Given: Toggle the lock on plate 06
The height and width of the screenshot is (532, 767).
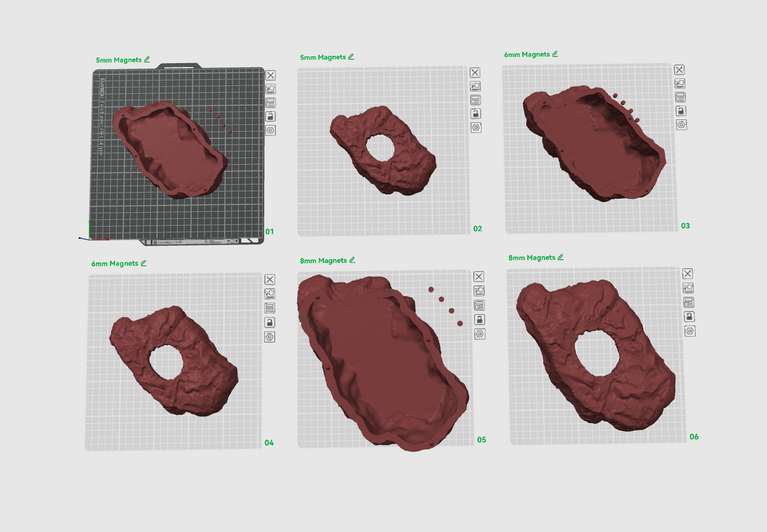Looking at the screenshot, I should click(689, 317).
